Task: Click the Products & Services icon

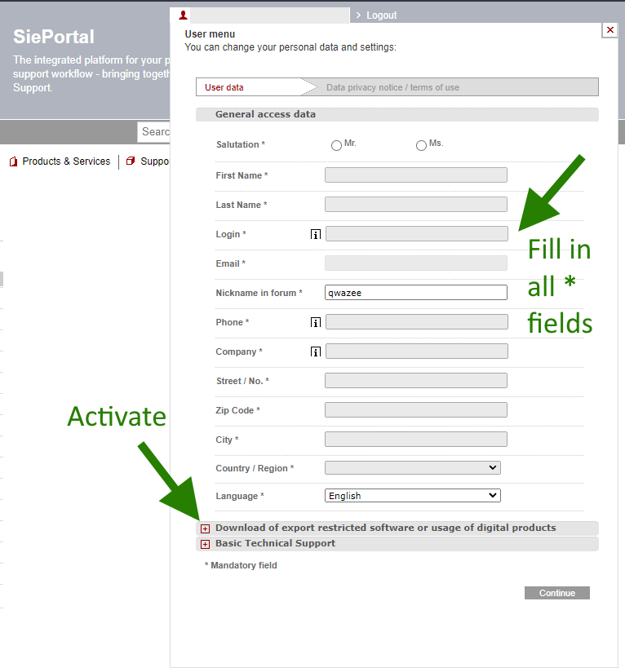Action: pyautogui.click(x=13, y=161)
